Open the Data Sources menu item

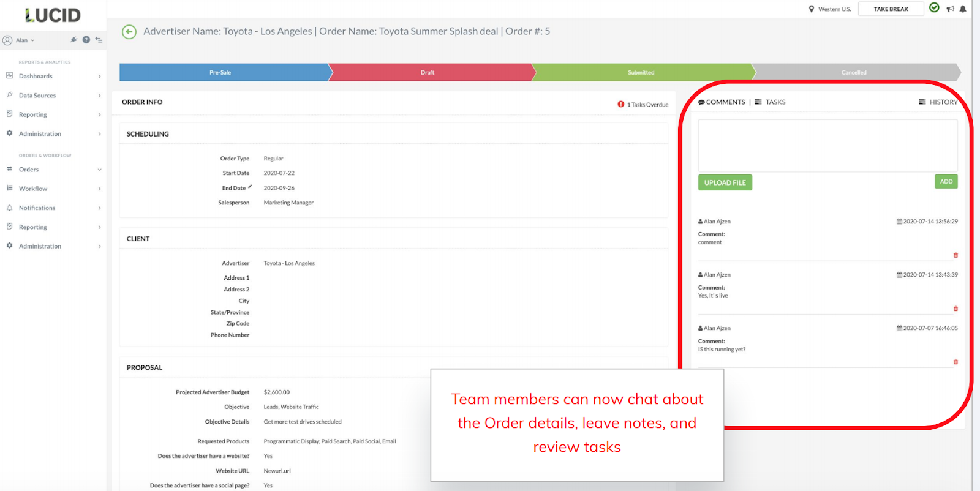coord(37,96)
